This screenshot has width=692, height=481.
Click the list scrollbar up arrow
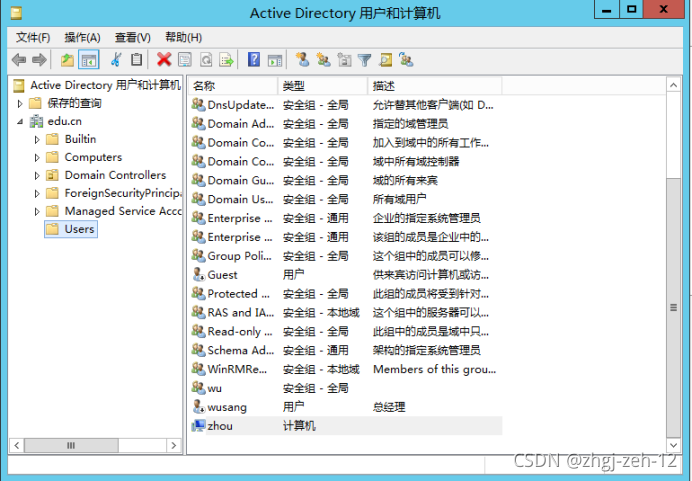point(673,85)
